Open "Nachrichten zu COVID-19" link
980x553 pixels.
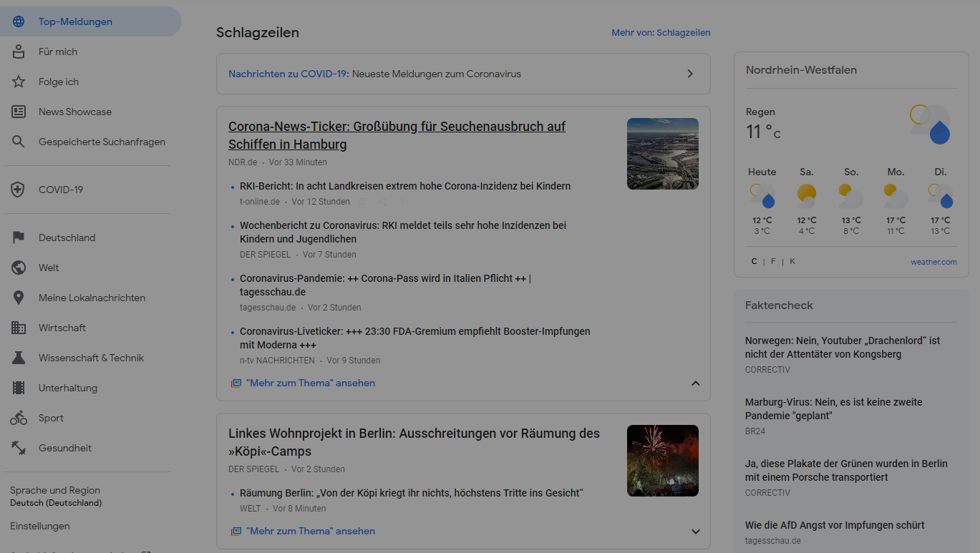click(x=288, y=74)
